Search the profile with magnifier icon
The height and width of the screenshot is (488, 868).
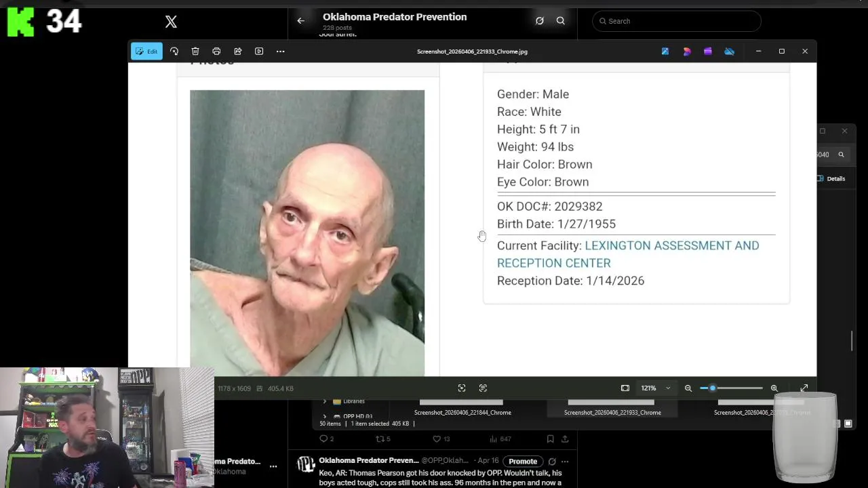click(x=561, y=21)
